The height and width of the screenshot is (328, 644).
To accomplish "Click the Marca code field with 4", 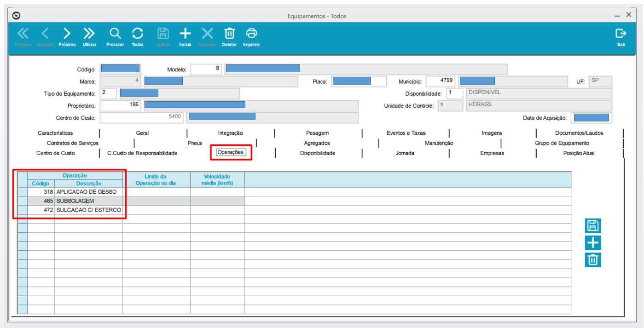I will pos(120,81).
